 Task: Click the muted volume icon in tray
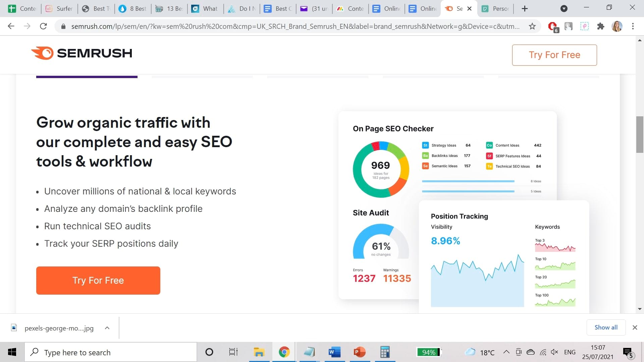(554, 352)
